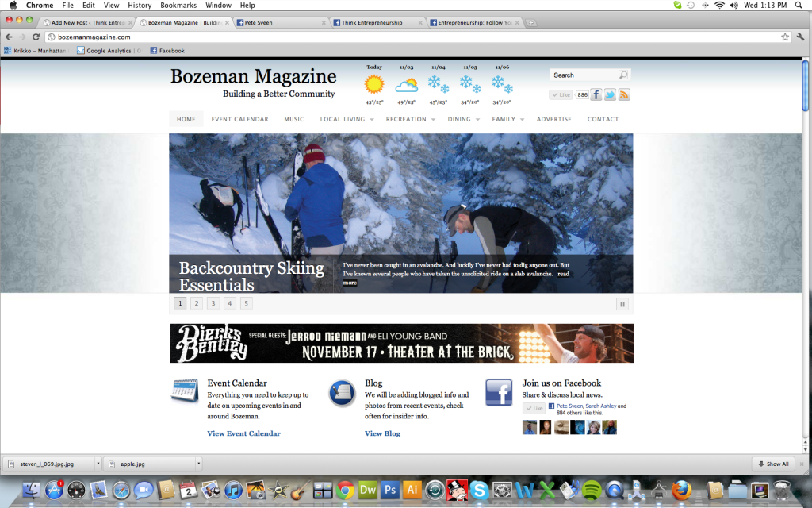Open Google Chrome in the Dock

346,489
